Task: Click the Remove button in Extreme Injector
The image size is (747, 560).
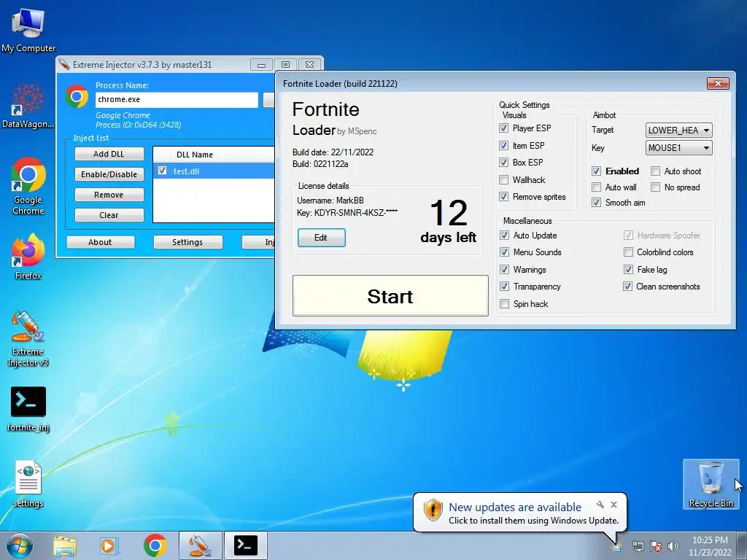Action: click(109, 195)
